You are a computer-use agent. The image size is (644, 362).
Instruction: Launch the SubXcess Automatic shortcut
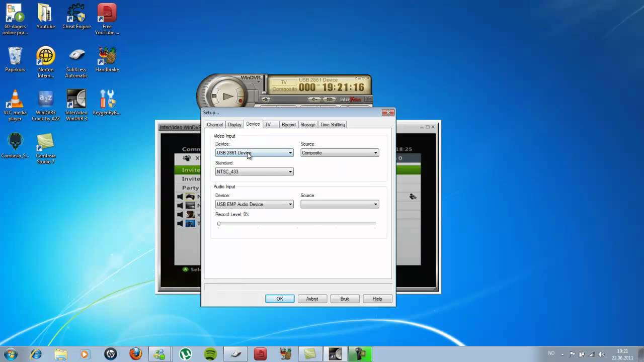[76, 63]
